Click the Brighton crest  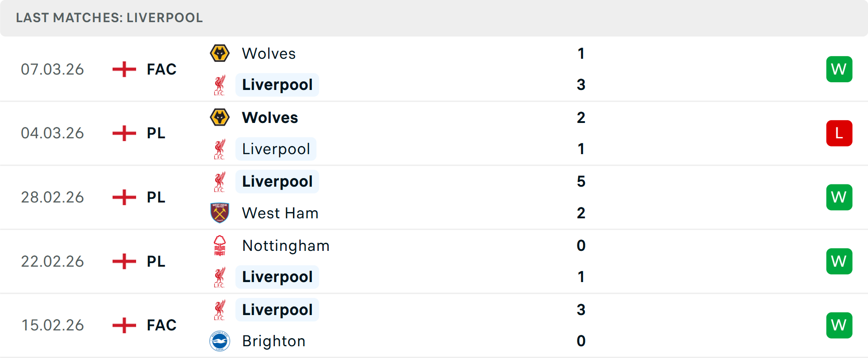(x=220, y=341)
